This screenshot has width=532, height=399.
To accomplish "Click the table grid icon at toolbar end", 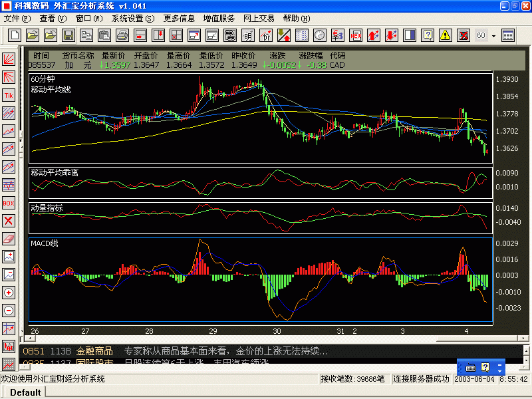I will pos(508,35).
